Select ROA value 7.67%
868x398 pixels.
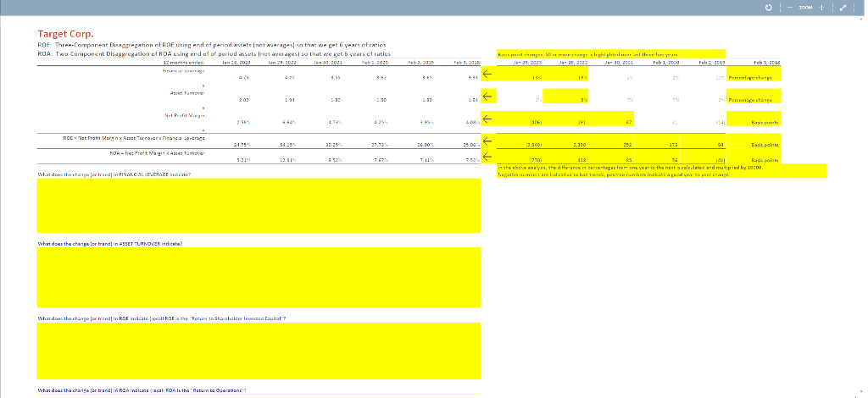[x=381, y=160]
